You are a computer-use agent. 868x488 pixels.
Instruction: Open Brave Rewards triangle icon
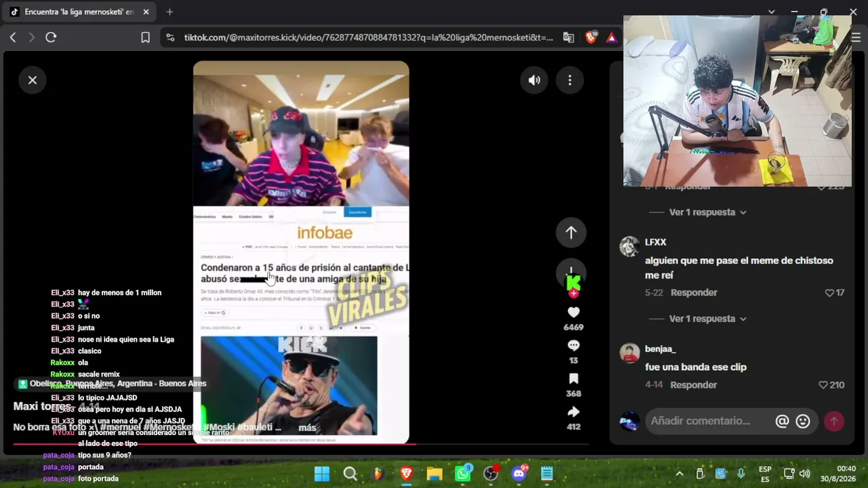tap(612, 37)
